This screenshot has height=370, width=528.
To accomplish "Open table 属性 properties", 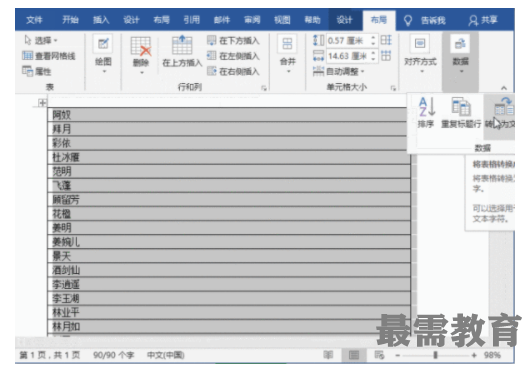I will [x=37, y=71].
